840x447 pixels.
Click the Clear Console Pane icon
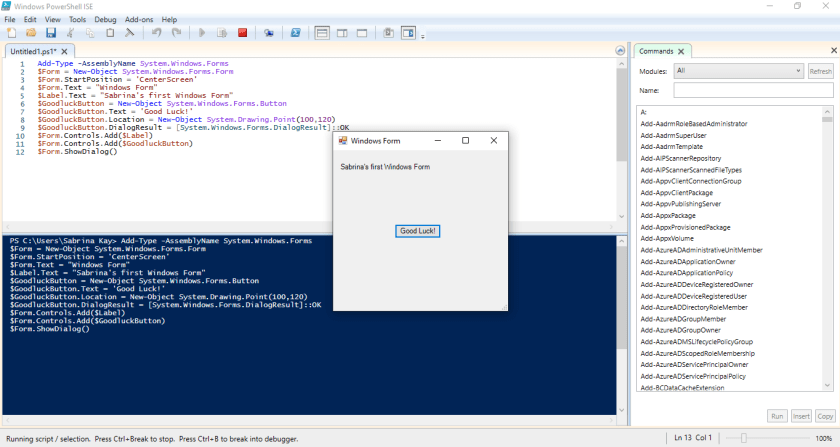point(130,33)
